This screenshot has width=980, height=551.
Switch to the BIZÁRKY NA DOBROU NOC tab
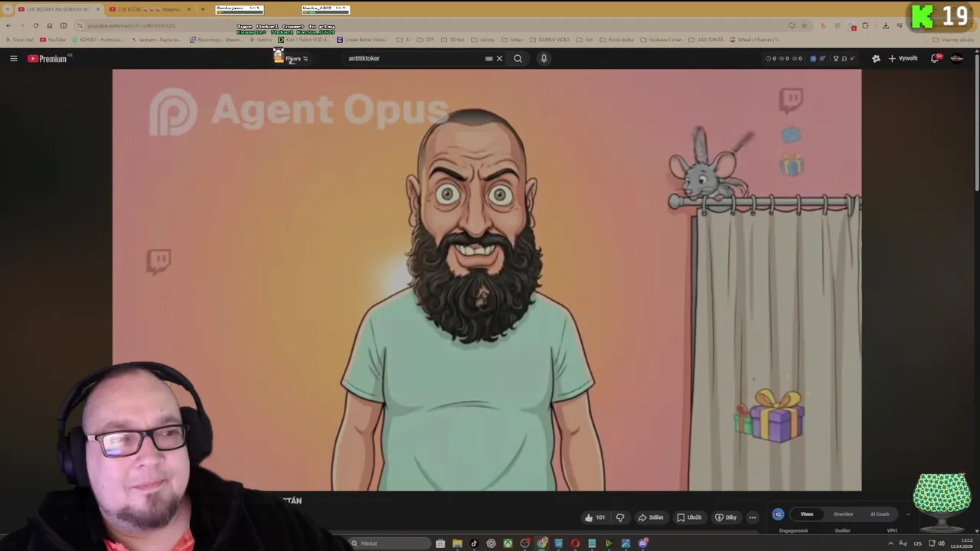(x=58, y=9)
